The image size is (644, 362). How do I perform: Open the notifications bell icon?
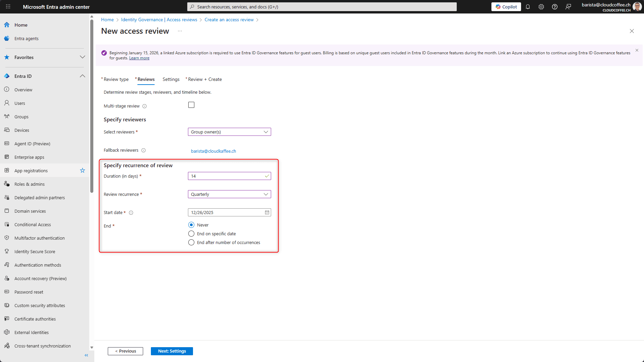click(x=528, y=7)
